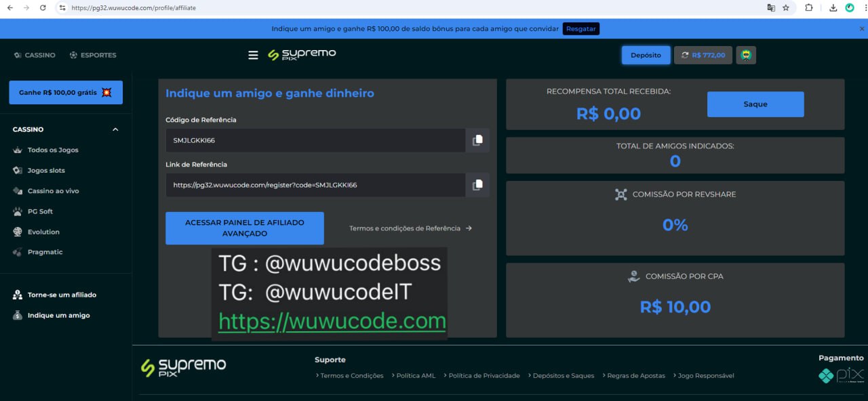Click the Resgatar button in banner
Screen dimensions: 868x401
tap(580, 29)
